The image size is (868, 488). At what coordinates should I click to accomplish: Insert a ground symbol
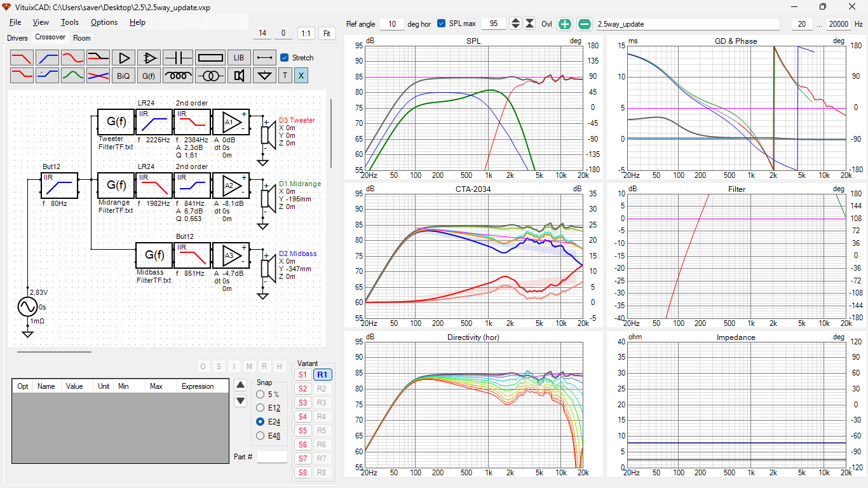coord(264,76)
